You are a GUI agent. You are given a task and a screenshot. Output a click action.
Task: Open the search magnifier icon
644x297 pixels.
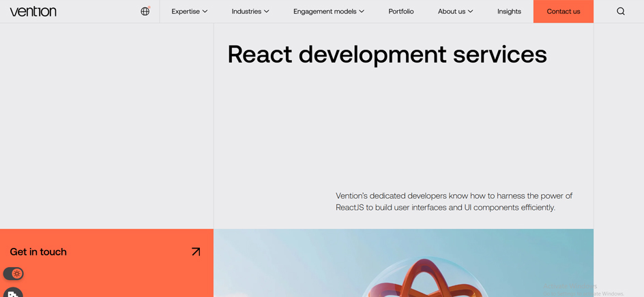(621, 12)
